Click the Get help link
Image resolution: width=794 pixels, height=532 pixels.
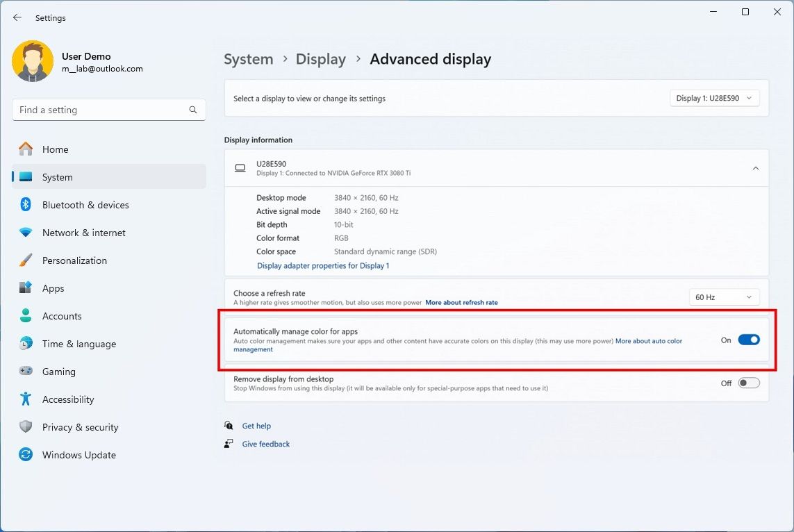tap(256, 426)
